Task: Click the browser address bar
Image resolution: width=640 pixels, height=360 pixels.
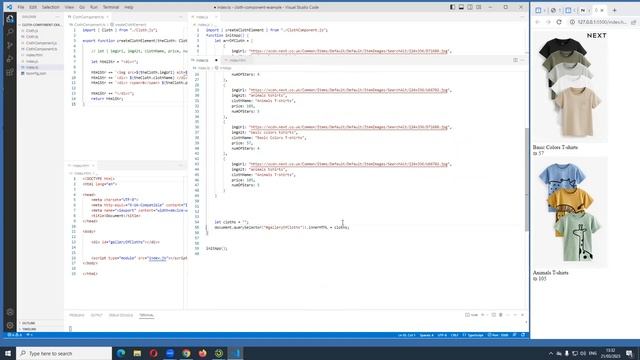Action: pos(601,22)
